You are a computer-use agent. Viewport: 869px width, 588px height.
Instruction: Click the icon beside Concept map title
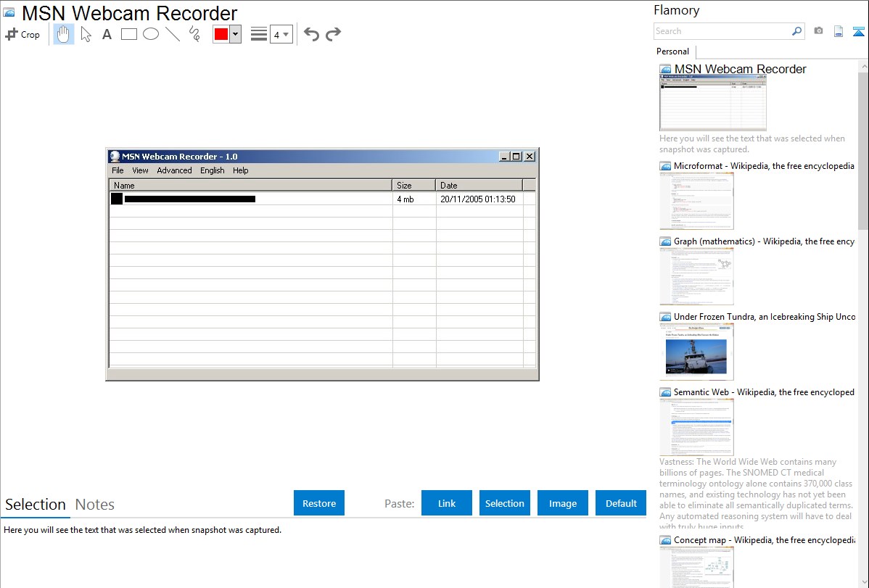[665, 540]
